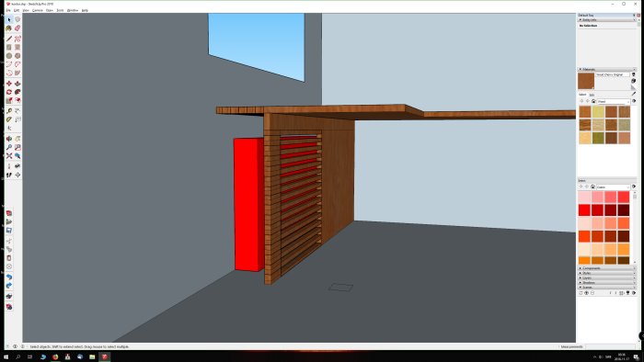
Task: Open the Draw menu
Action: click(x=50, y=10)
